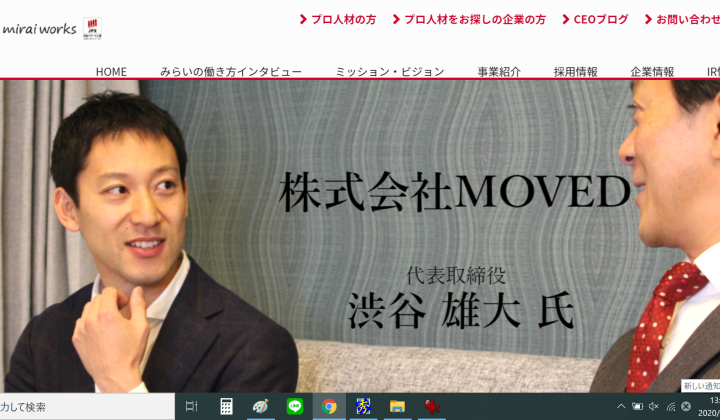Open the red figure app on taskbar

click(432, 407)
